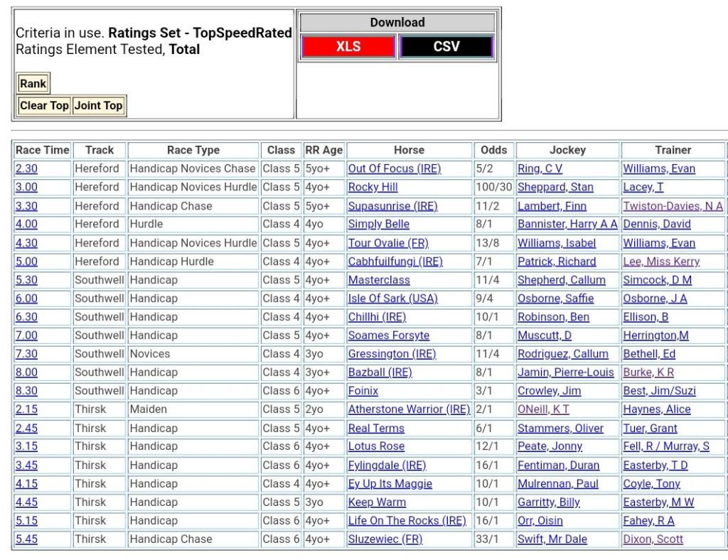Download ratings as CSV file
Viewport: 728px width, 560px height.
click(x=446, y=47)
